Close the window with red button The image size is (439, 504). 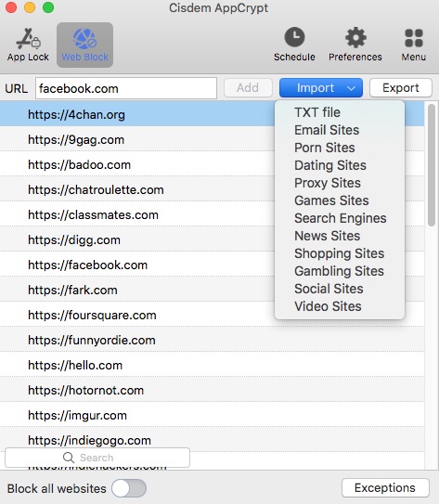tap(11, 7)
